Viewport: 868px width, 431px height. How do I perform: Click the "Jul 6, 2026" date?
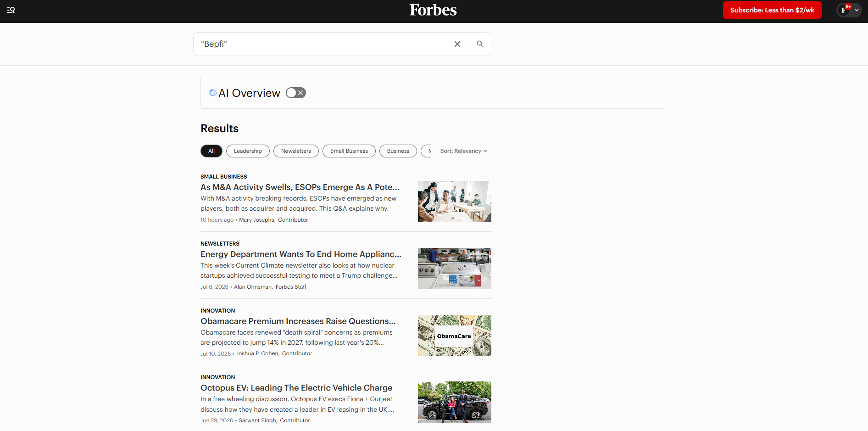click(x=214, y=287)
